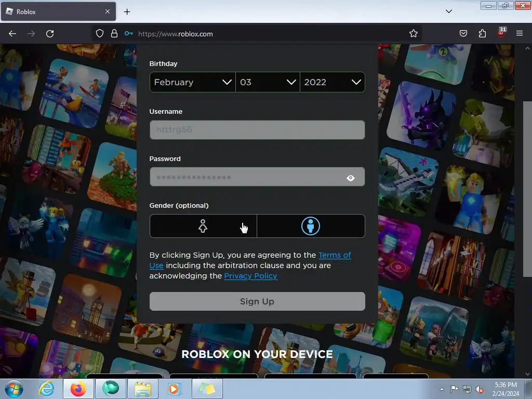Show hidden system tray icons

point(442,389)
